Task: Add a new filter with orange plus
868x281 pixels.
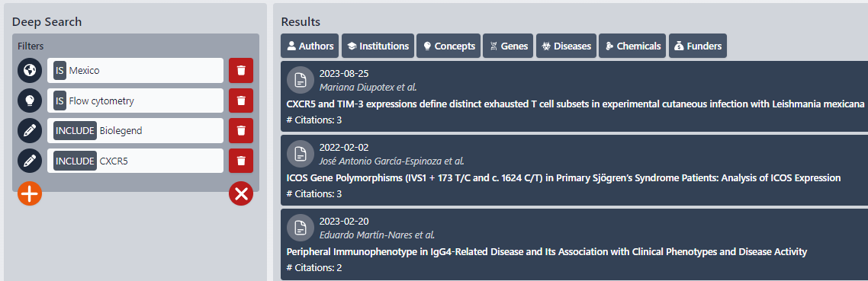Action: (30, 193)
